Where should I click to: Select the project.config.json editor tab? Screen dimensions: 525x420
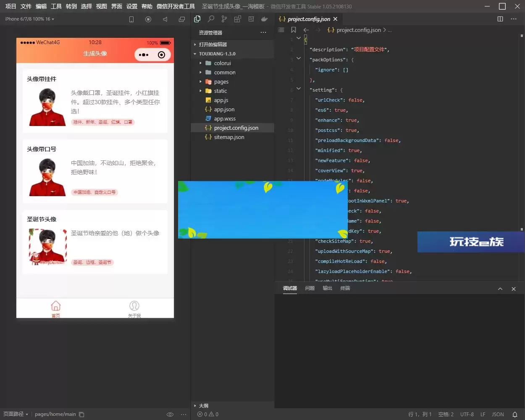click(x=308, y=19)
